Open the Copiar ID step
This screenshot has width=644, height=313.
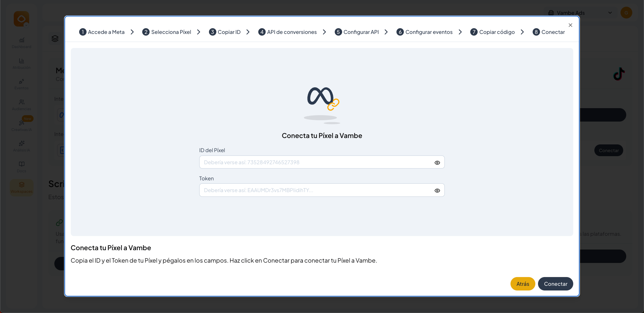[225, 32]
